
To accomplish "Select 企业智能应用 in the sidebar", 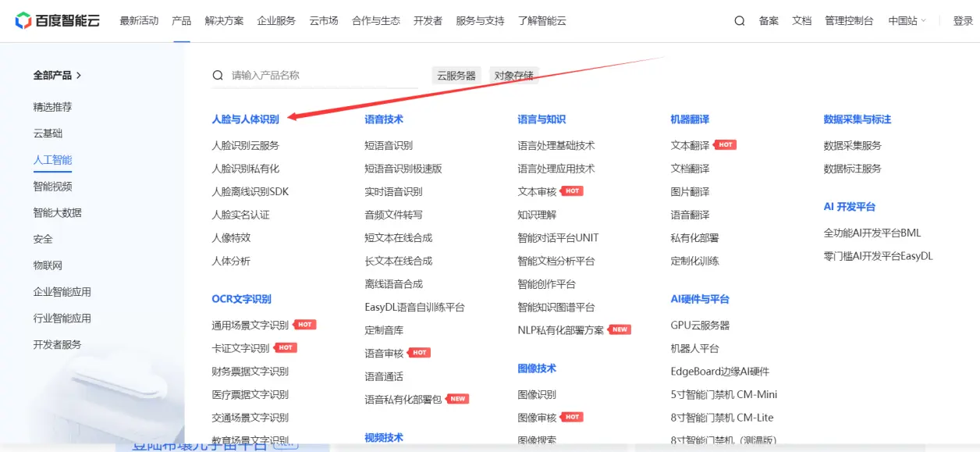I will [62, 292].
